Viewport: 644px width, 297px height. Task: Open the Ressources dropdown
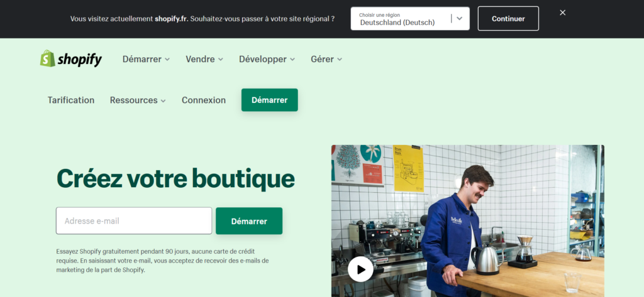point(138,100)
